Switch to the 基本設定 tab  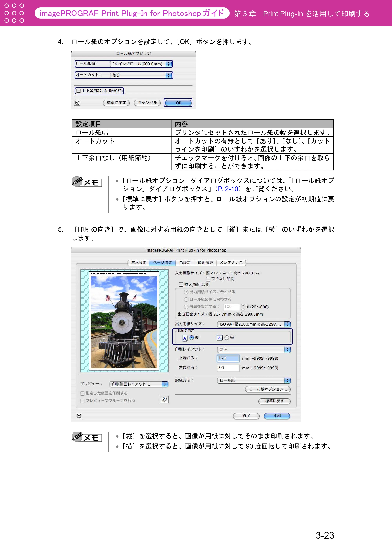(139, 263)
